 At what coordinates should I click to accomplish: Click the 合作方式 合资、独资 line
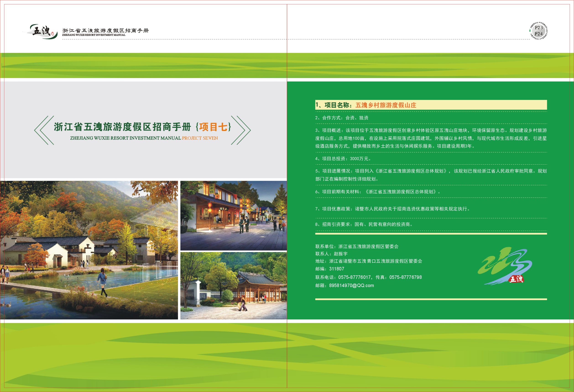pos(342,118)
